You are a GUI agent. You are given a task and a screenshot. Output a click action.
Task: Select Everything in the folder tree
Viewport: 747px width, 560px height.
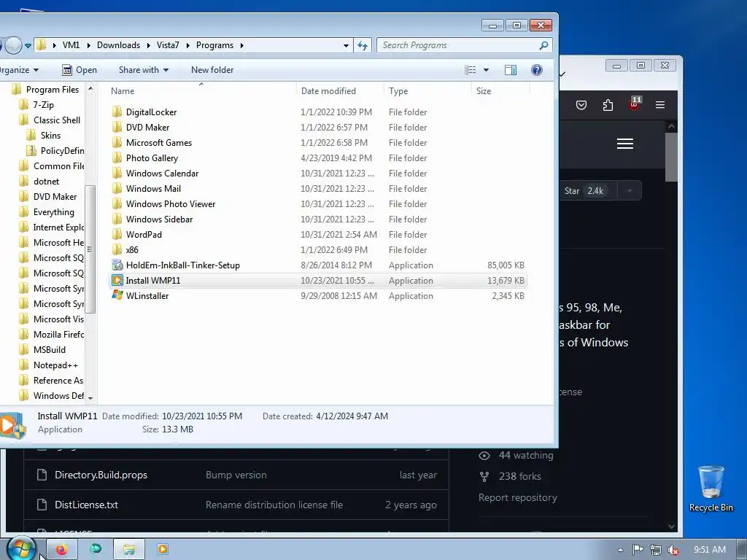pyautogui.click(x=54, y=212)
